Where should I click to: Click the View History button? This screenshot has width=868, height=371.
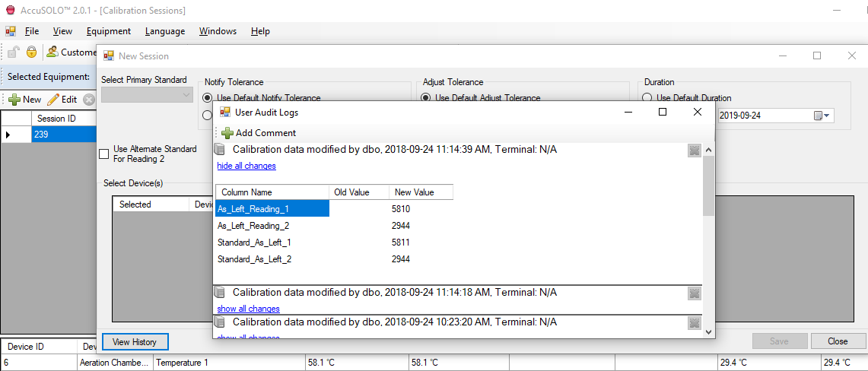[135, 342]
